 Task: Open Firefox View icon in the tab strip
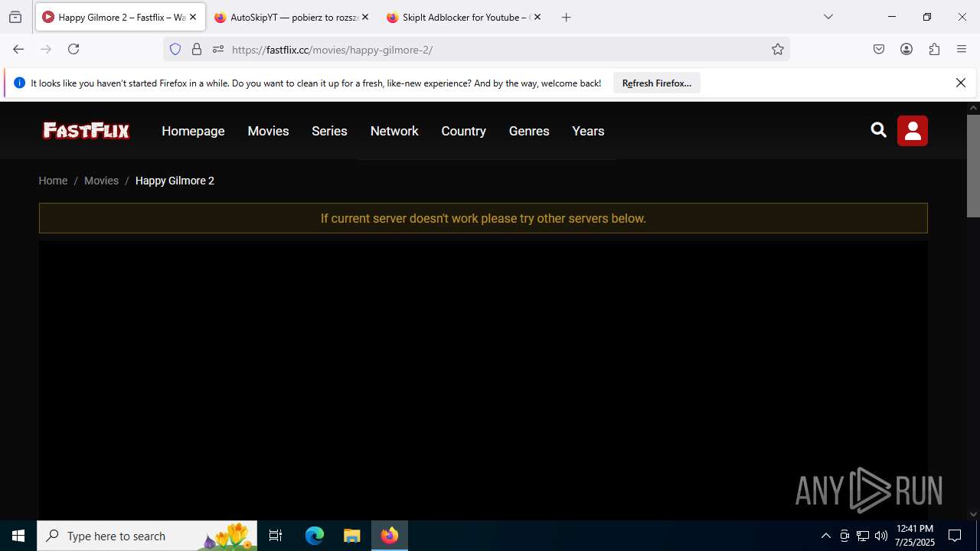[x=15, y=17]
